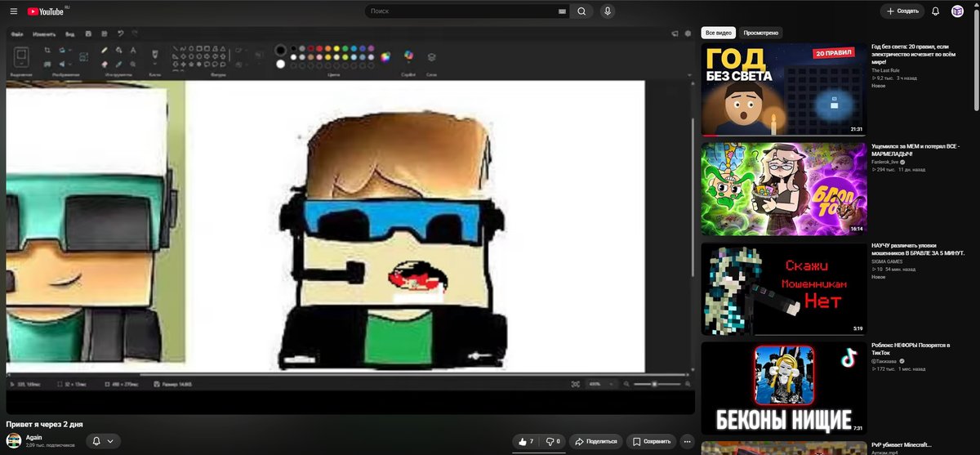980x455 pixels.
Task: Pick the red color swatch in Paint palette
Action: 319,48
